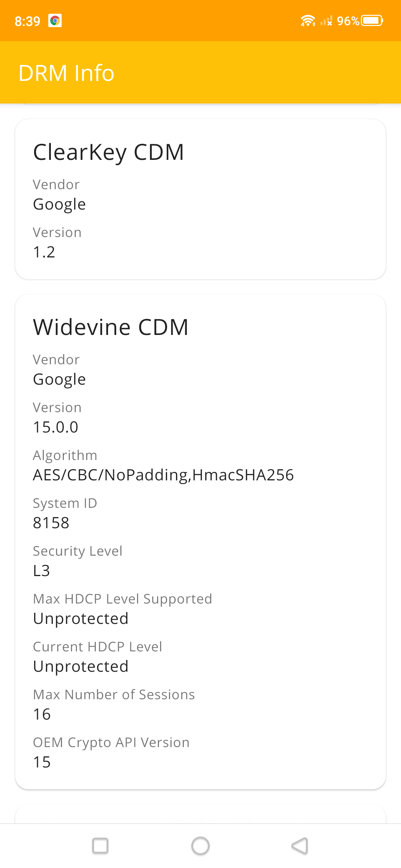The width and height of the screenshot is (401, 868).
Task: Tap the Wi-Fi status icon
Action: 308,21
